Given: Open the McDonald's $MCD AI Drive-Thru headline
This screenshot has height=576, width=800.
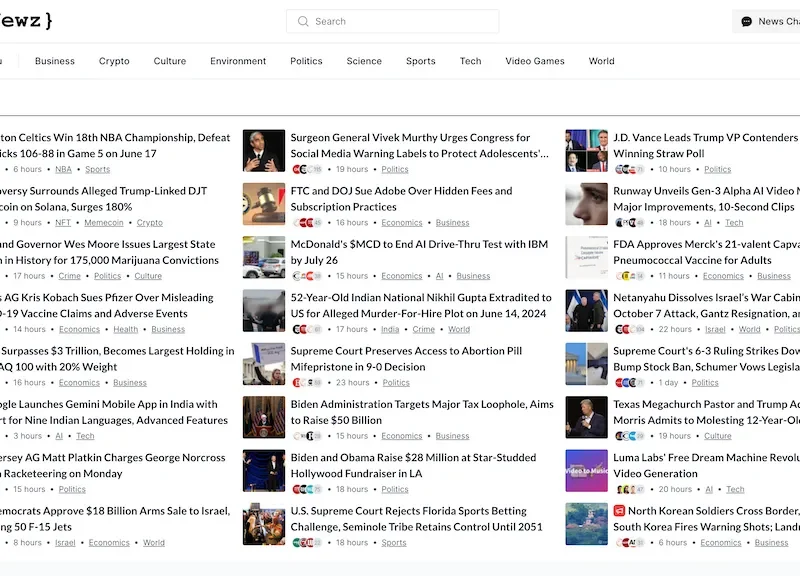Looking at the screenshot, I should (x=419, y=252).
